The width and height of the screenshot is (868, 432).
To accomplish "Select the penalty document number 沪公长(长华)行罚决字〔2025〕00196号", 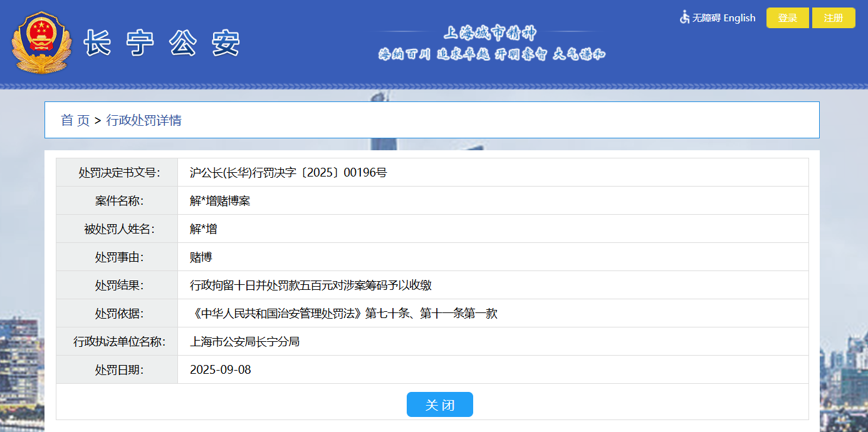I will pos(288,172).
